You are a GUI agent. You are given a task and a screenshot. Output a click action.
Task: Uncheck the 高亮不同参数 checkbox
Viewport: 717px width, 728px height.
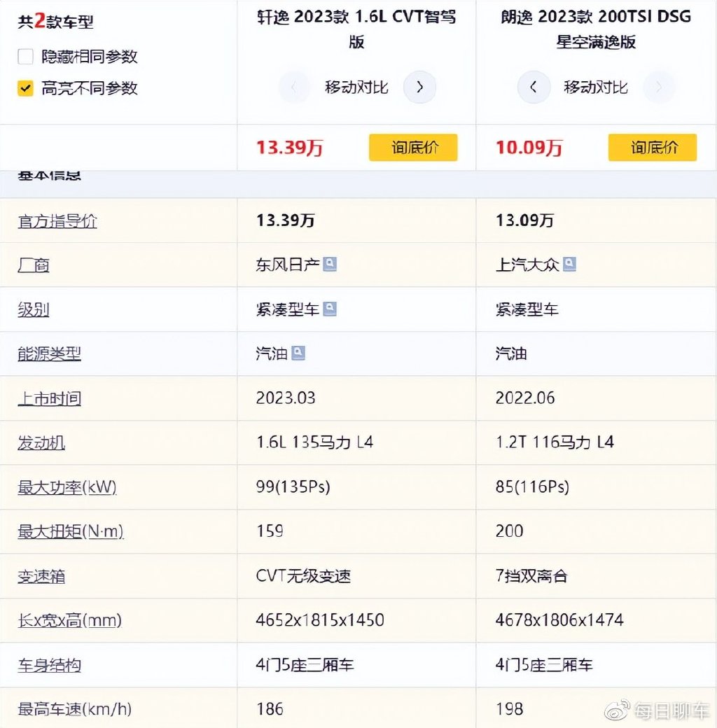pos(25,88)
